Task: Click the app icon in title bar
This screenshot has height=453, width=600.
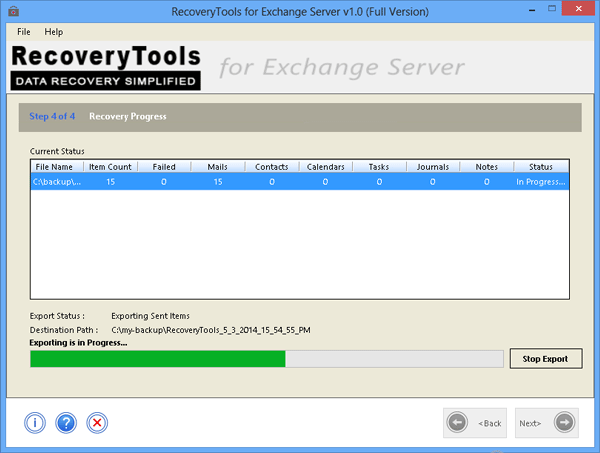Action: (x=13, y=11)
